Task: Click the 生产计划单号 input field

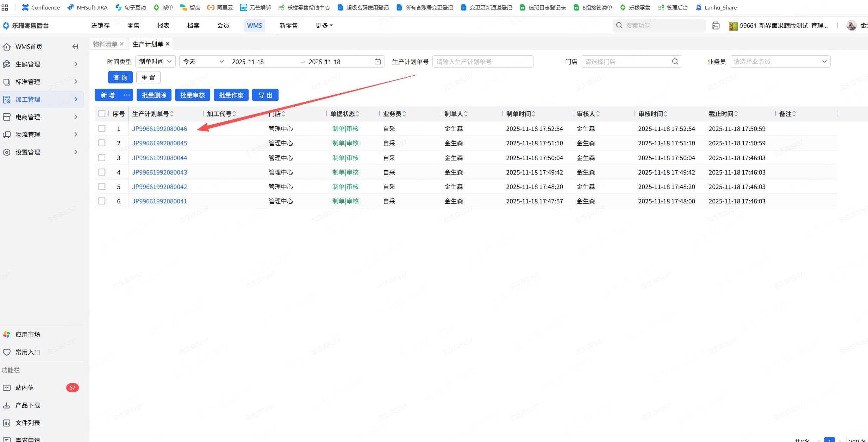Action: (x=482, y=62)
